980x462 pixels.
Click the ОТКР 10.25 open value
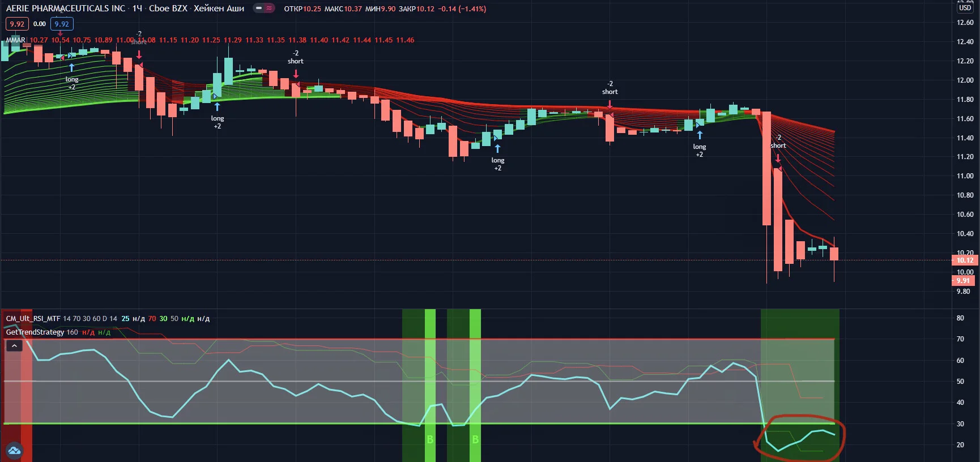point(302,9)
